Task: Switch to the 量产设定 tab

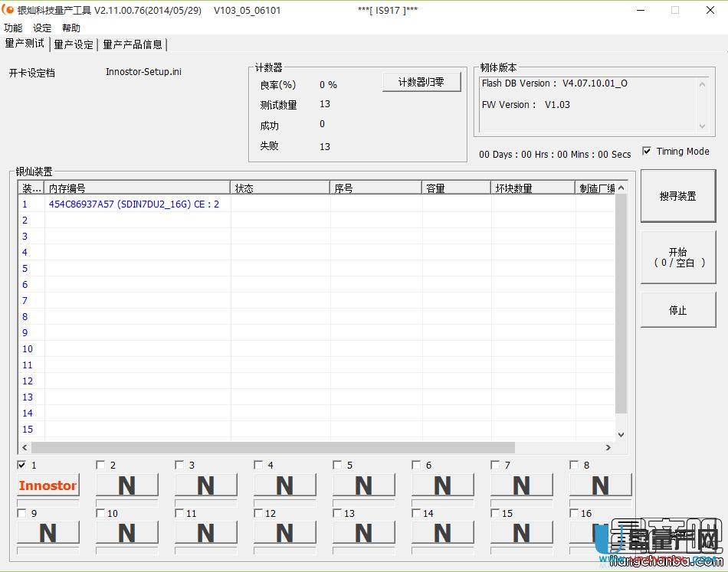Action: tap(73, 44)
